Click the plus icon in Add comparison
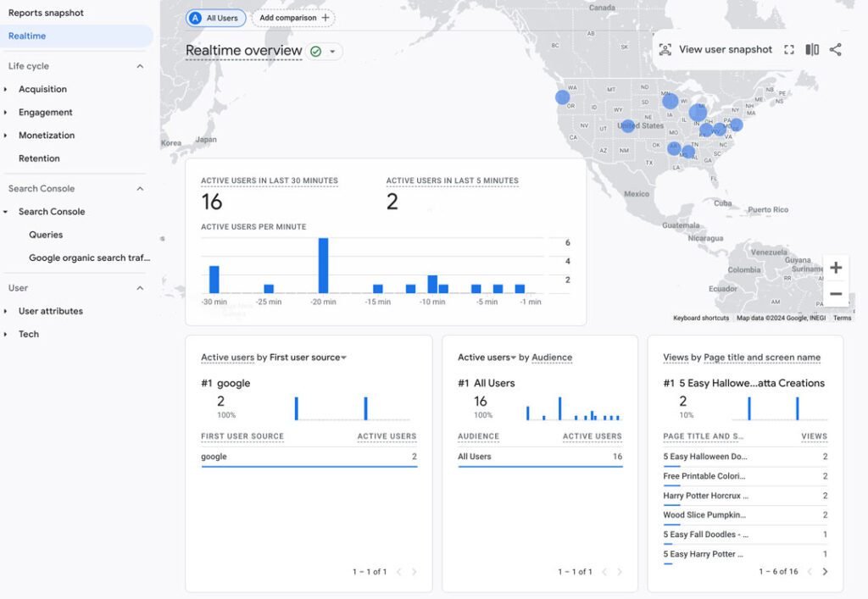The image size is (868, 599). pyautogui.click(x=325, y=18)
